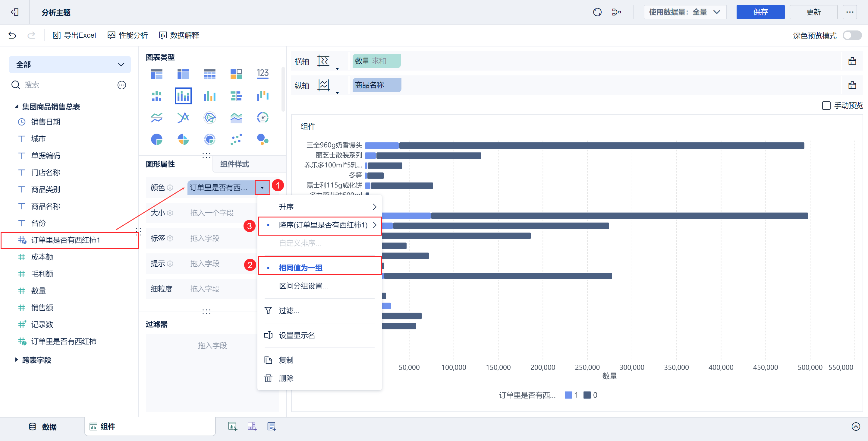Open the 全部 field filter dropdown
This screenshot has width=868, height=441.
(x=70, y=64)
